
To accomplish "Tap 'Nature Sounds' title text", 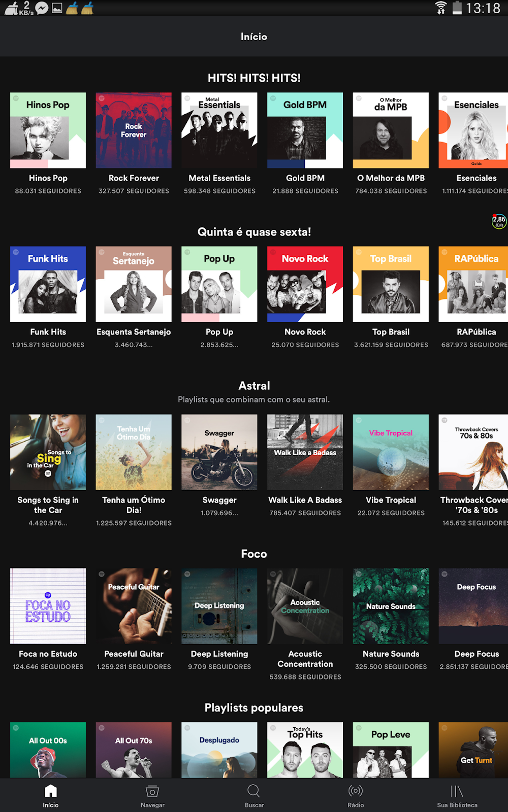I will pyautogui.click(x=391, y=654).
